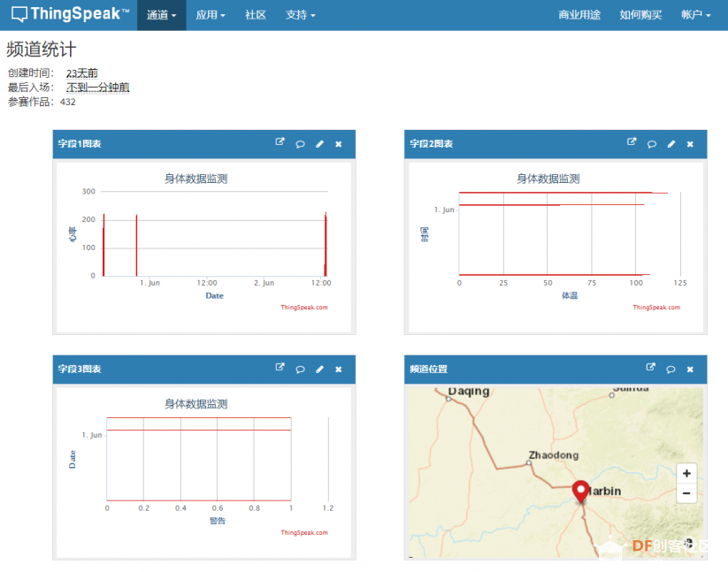The image size is (728, 572).
Task: Open comment icon on 字段3图表 panel
Action: (300, 370)
